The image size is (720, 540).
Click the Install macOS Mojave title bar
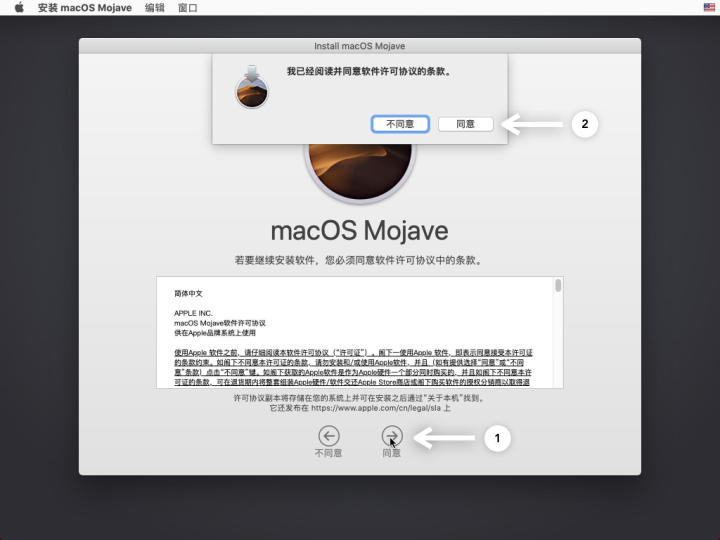point(360,46)
